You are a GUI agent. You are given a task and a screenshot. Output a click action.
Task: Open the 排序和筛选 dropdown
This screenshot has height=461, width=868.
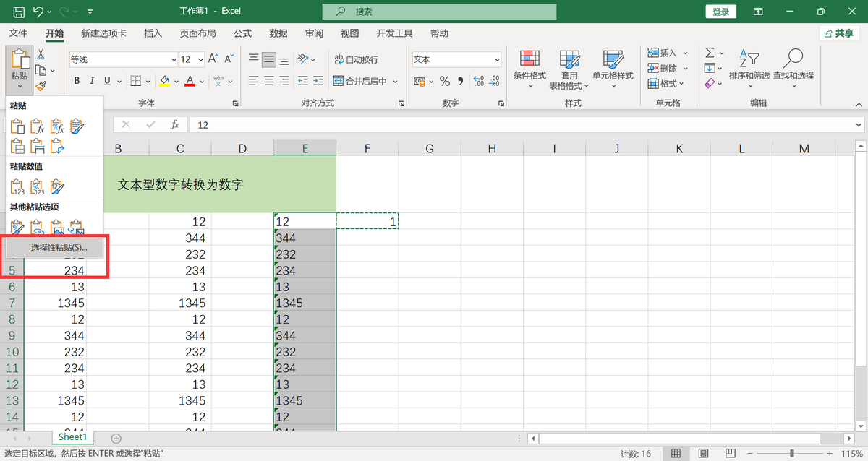click(x=749, y=69)
